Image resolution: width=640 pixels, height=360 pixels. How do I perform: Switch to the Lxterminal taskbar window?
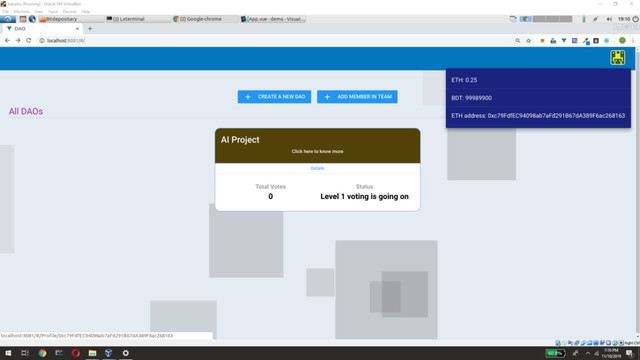pos(138,19)
